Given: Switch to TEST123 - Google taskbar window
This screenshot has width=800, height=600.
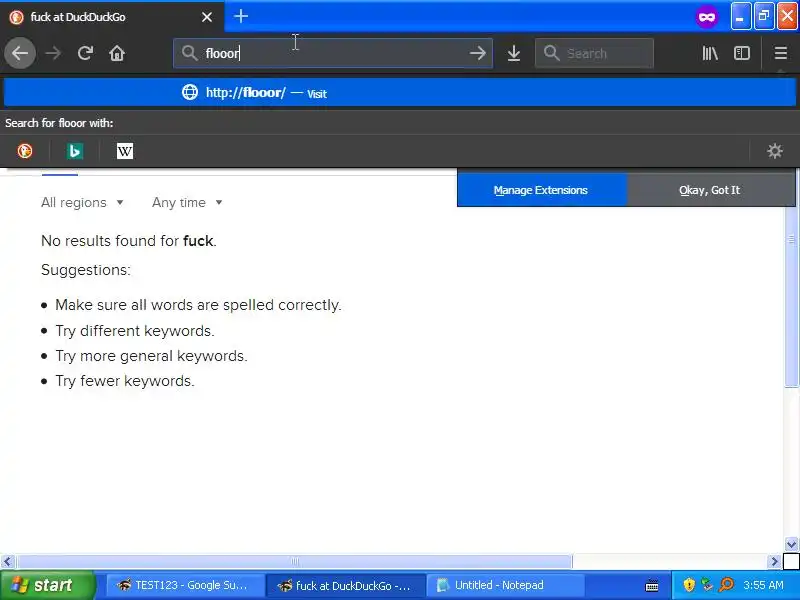Looking at the screenshot, I should [184, 585].
